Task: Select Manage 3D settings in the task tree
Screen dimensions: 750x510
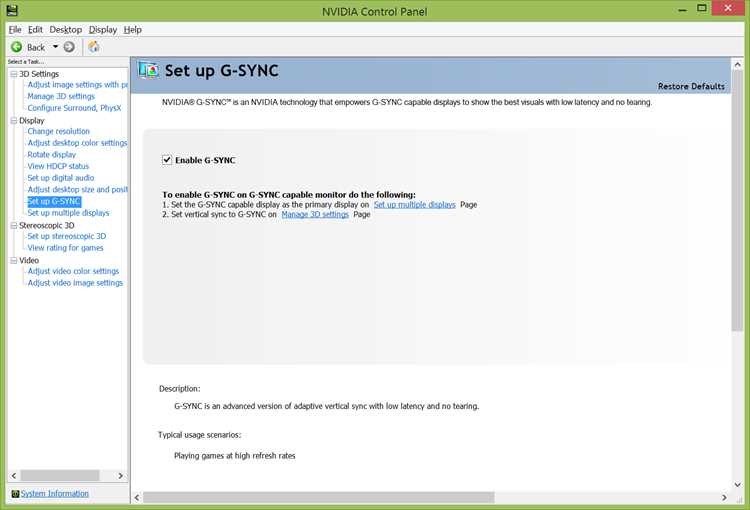Action: pos(61,96)
